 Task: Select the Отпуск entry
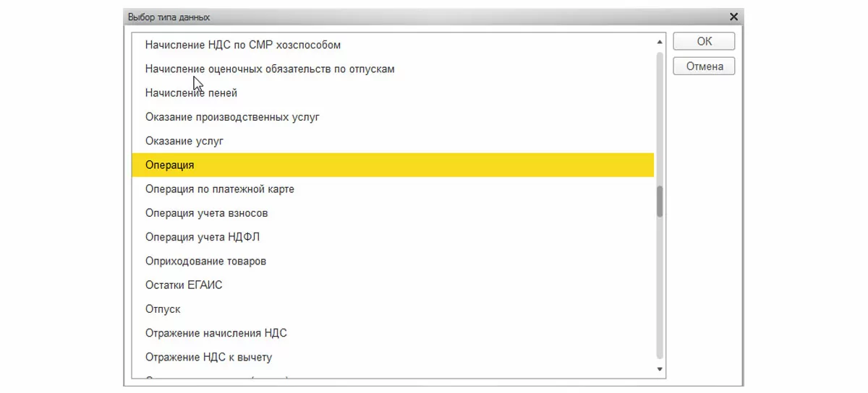pyautogui.click(x=163, y=309)
